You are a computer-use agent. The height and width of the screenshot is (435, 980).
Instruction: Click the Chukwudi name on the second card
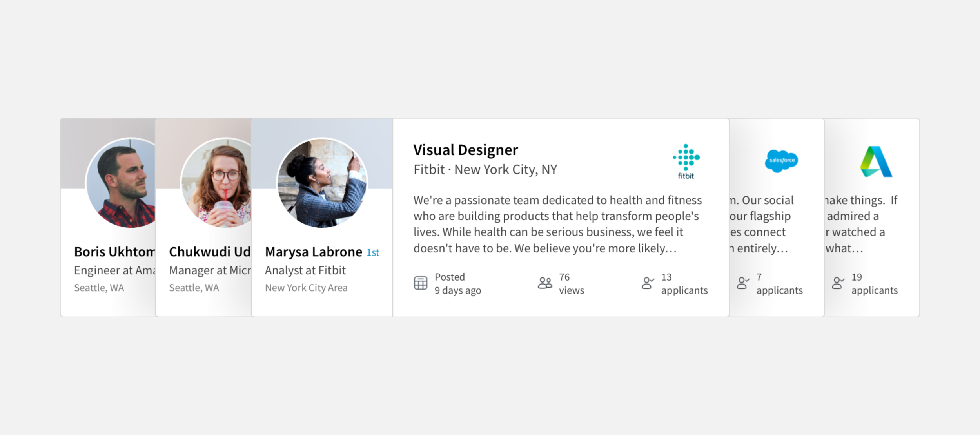[x=210, y=252]
